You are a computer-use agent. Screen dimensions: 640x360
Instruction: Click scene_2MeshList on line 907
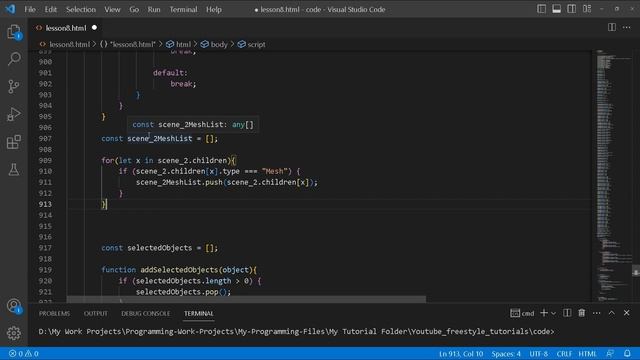coord(160,138)
